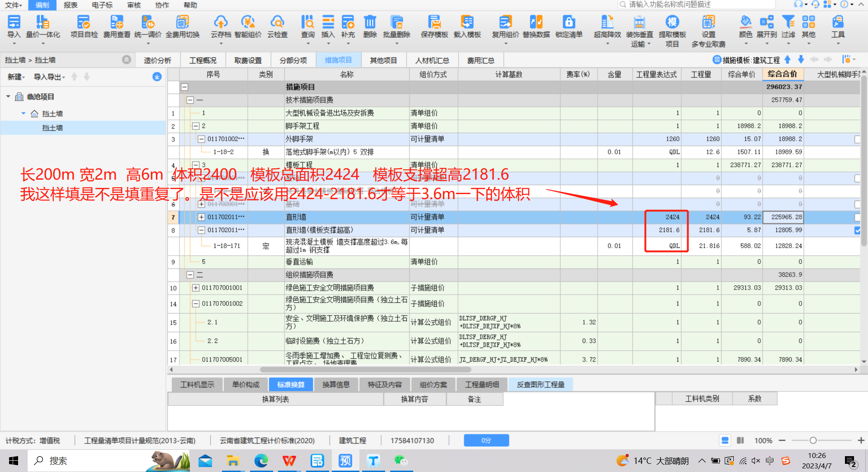The height and width of the screenshot is (472, 868).
Task: Click the 删除 delete trash icon
Action: (370, 26)
